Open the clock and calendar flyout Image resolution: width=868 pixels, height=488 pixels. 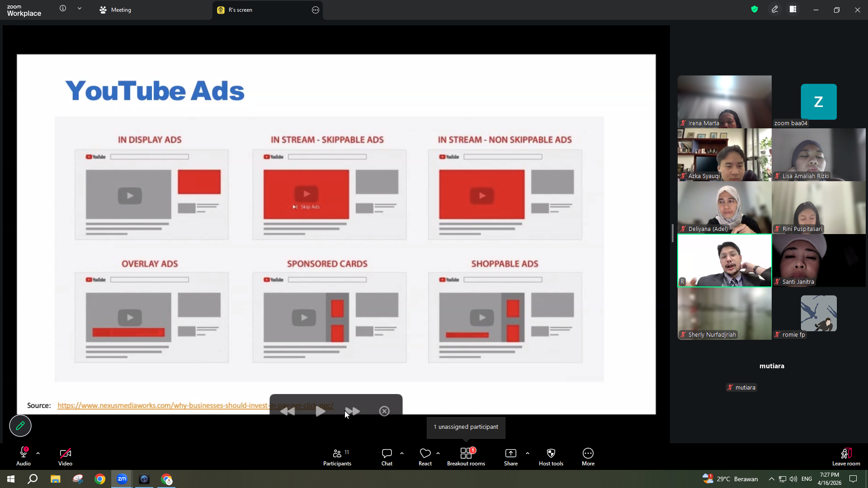pos(830,479)
